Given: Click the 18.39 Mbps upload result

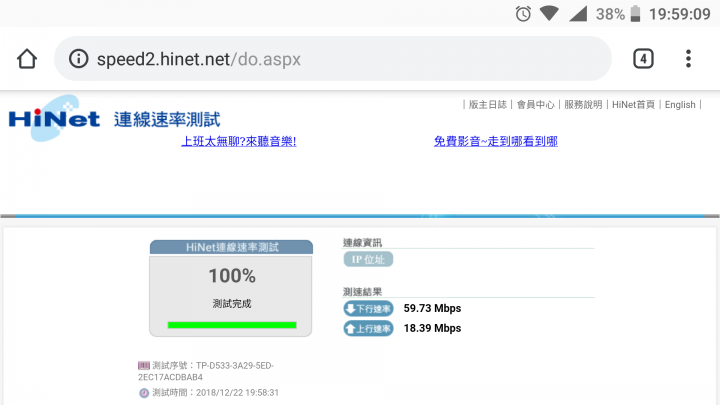Looking at the screenshot, I should coord(432,328).
